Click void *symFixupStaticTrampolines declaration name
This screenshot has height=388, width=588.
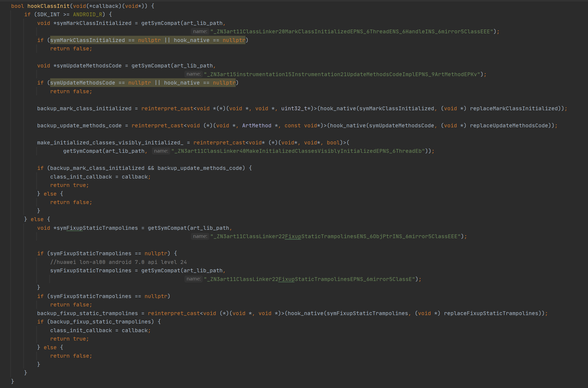(x=97, y=228)
